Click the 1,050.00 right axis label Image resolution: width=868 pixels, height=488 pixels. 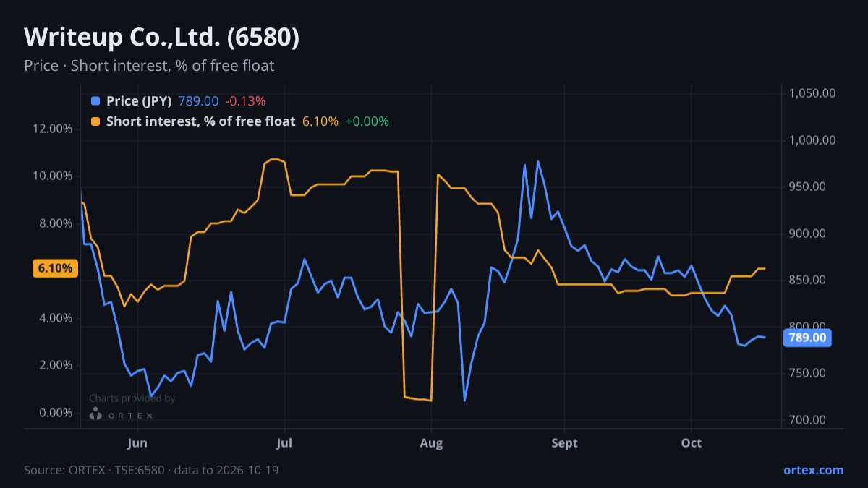(x=813, y=93)
